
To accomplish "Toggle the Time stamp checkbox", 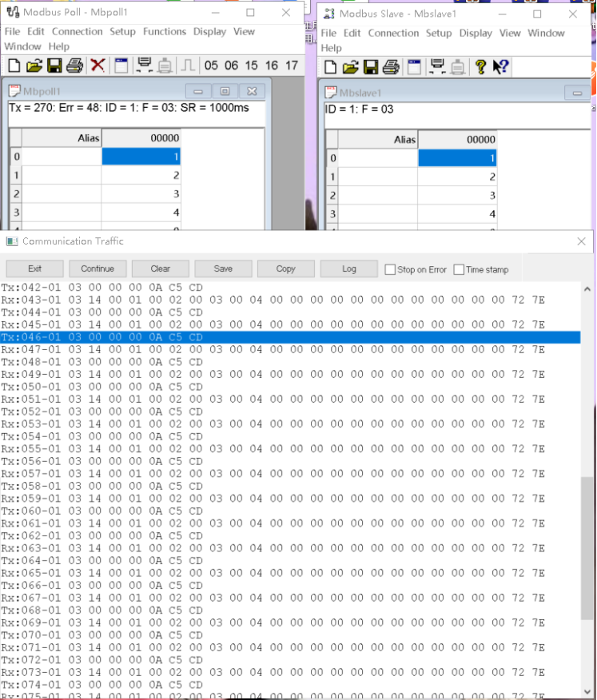I will tap(459, 269).
